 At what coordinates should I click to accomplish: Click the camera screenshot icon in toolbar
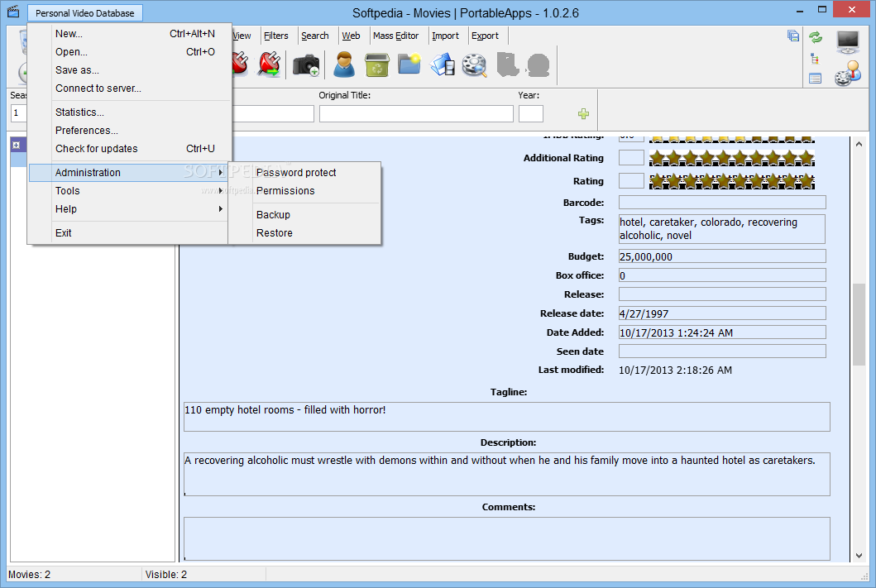(x=305, y=65)
